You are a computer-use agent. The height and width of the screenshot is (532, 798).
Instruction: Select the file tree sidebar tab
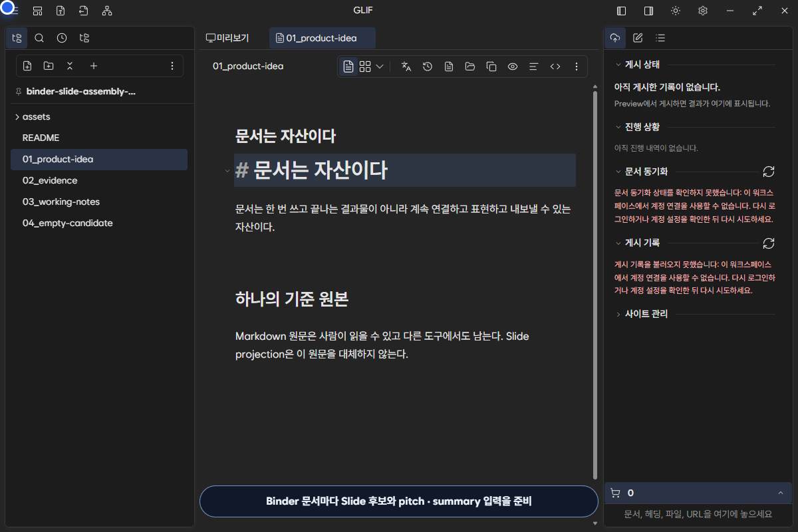point(17,38)
